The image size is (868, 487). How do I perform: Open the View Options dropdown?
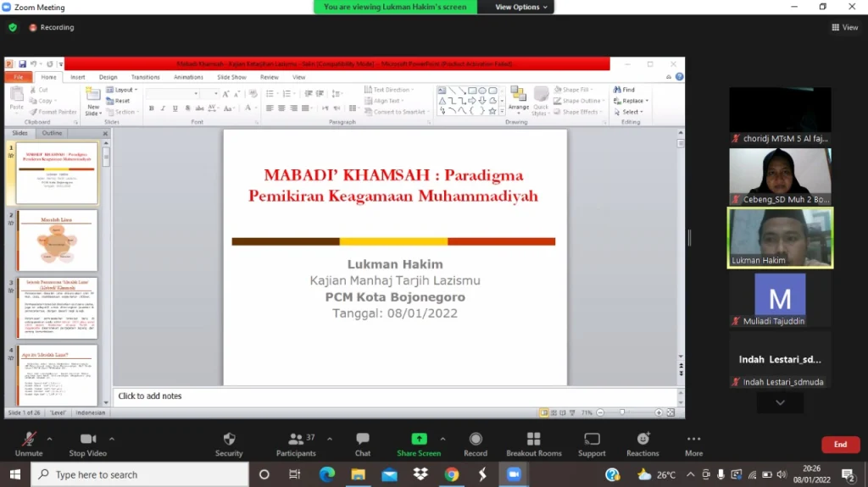pyautogui.click(x=521, y=7)
